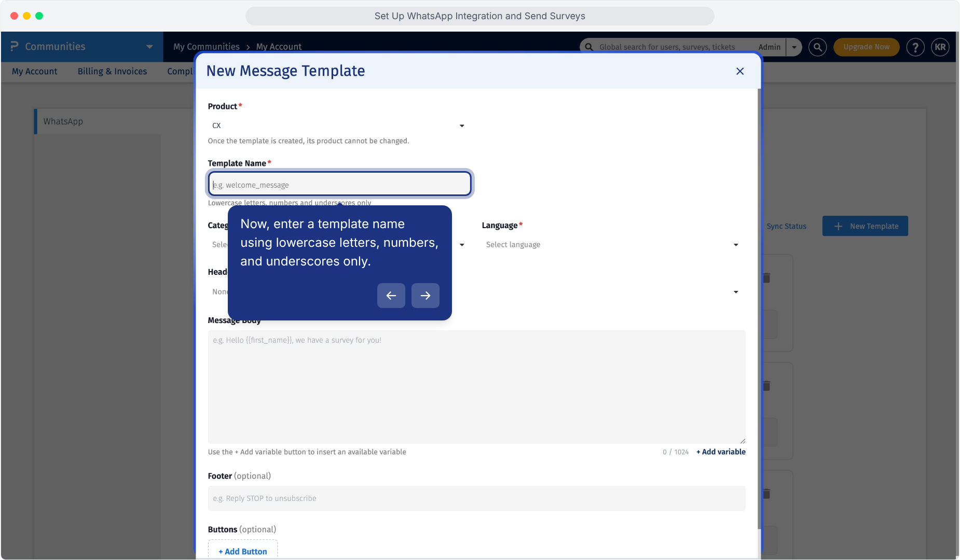The height and width of the screenshot is (560, 960).
Task: Click into the Message Body text area
Action: coord(476,387)
